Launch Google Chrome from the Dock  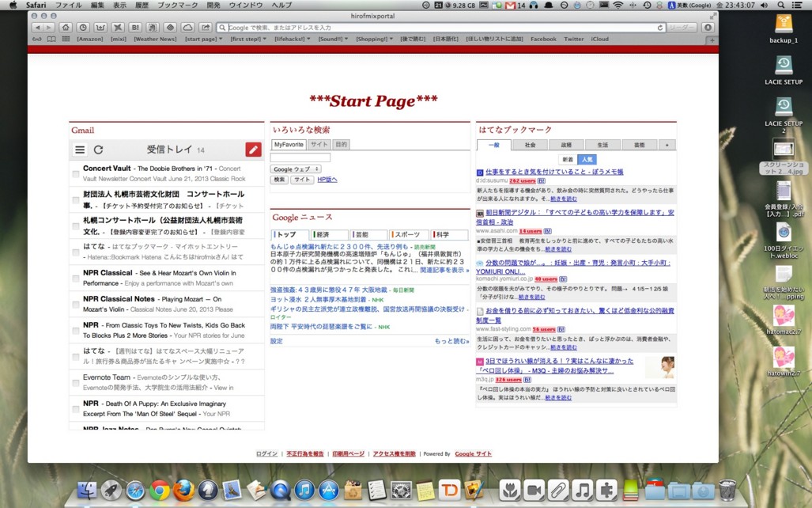coord(160,490)
